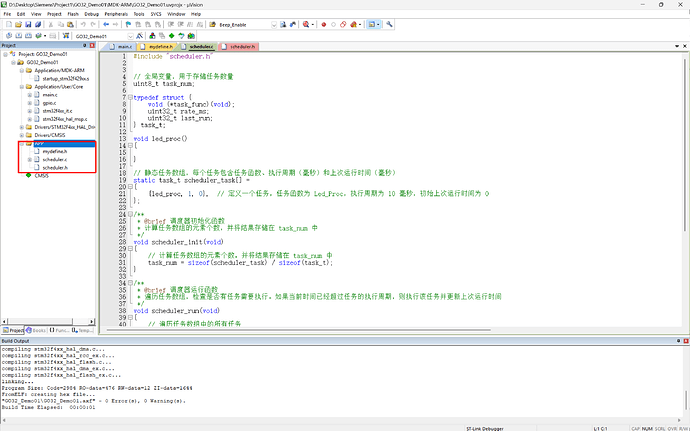Viewport: 690px width, 431px height.
Task: Click the Insert breakpoint red dot icon
Action: coord(323,25)
